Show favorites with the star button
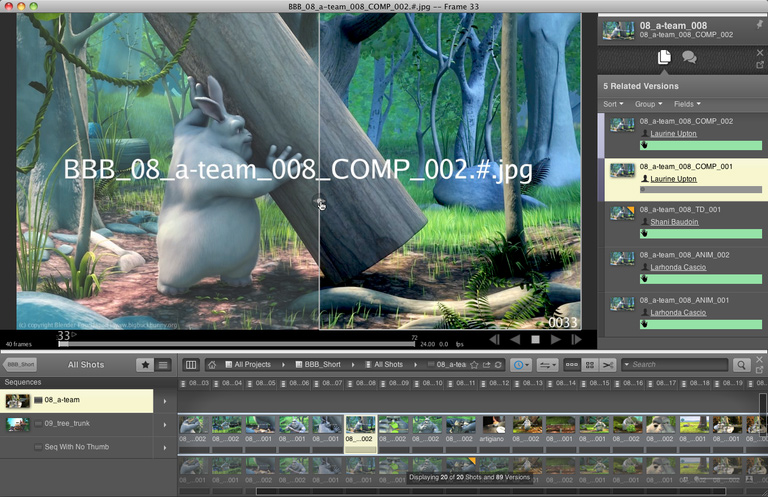Screen dimensions: 768x497 pyautogui.click(x=145, y=365)
